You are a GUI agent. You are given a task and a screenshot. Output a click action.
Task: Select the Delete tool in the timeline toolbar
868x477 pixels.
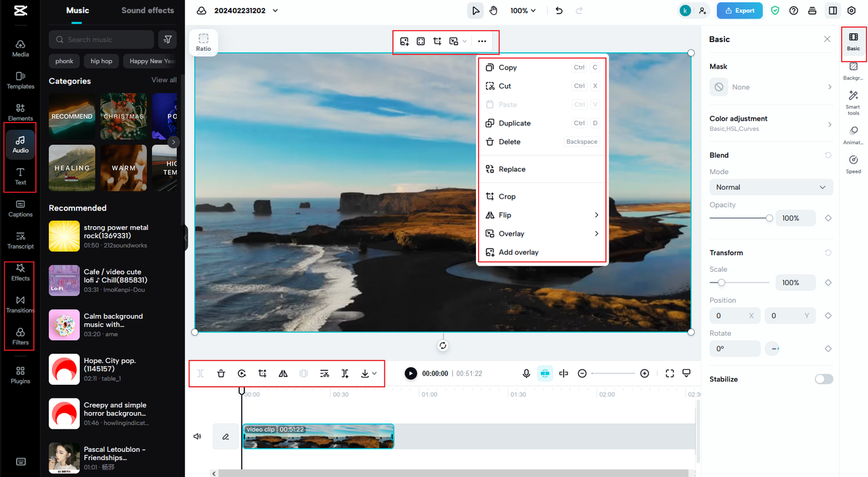pyautogui.click(x=221, y=373)
